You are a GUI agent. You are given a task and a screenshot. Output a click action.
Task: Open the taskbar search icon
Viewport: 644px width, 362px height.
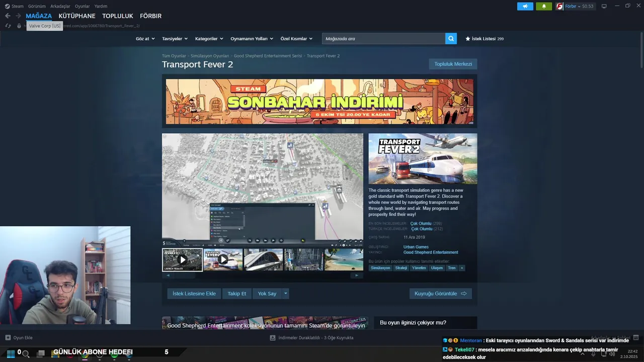click(26, 354)
